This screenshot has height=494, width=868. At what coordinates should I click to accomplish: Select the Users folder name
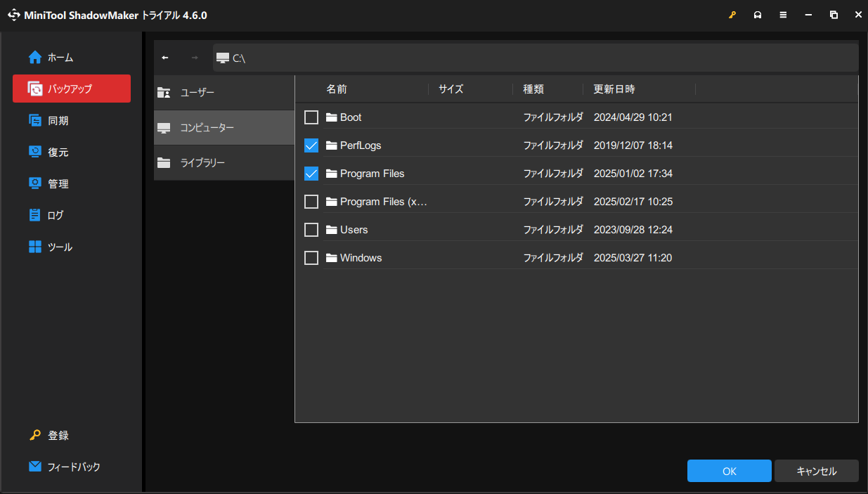(354, 230)
